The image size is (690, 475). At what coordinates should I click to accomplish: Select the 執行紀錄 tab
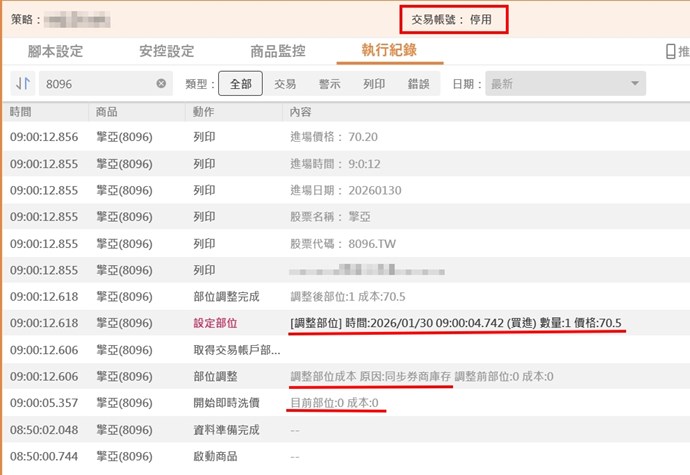pyautogui.click(x=390, y=52)
